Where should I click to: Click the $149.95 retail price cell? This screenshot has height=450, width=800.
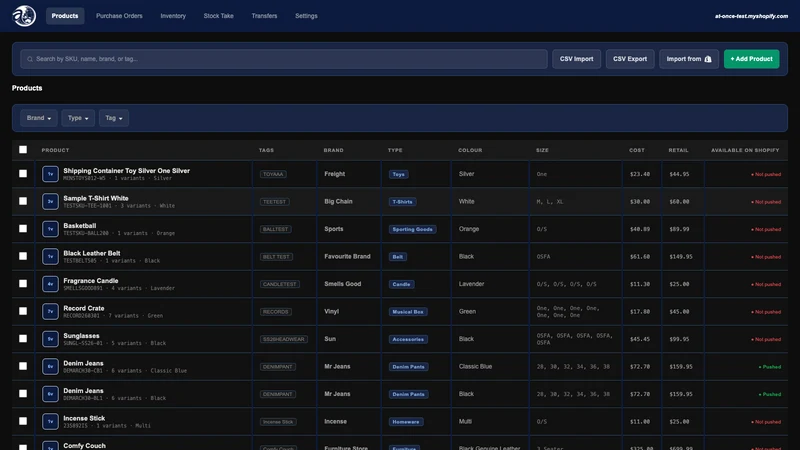tap(681, 257)
